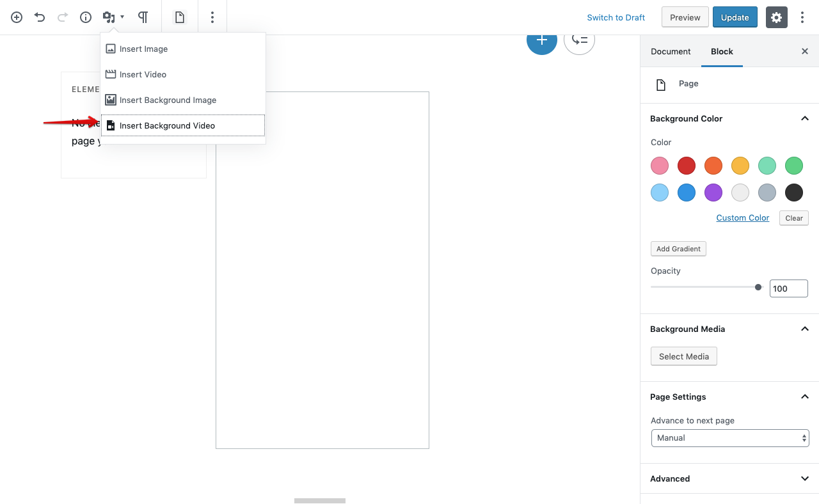The width and height of the screenshot is (819, 504).
Task: Collapse the Page Settings section
Action: click(805, 397)
